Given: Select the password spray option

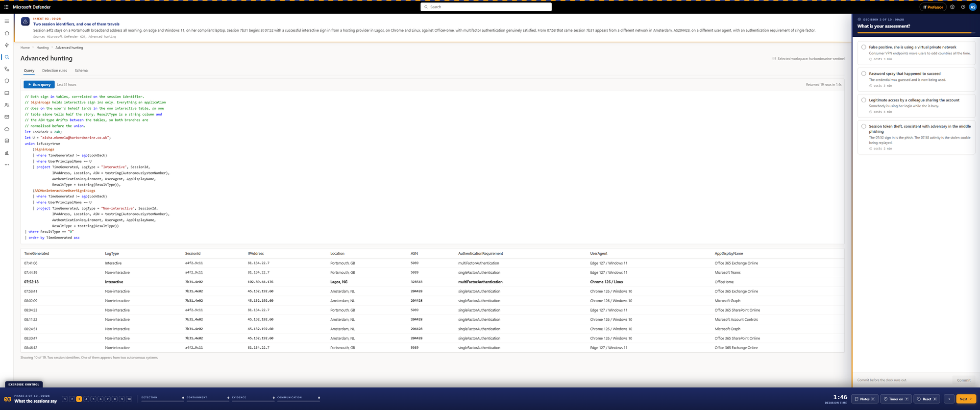Looking at the screenshot, I should [x=916, y=79].
